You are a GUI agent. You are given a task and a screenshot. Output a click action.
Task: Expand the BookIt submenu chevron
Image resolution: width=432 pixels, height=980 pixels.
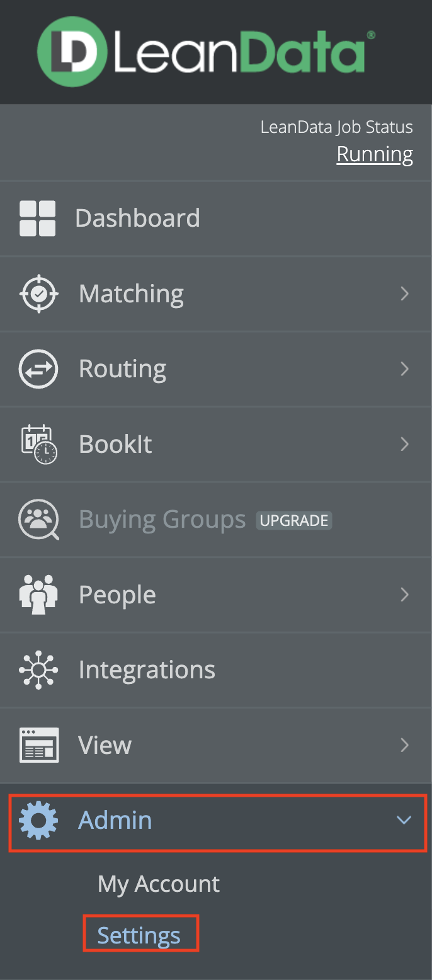(x=405, y=445)
